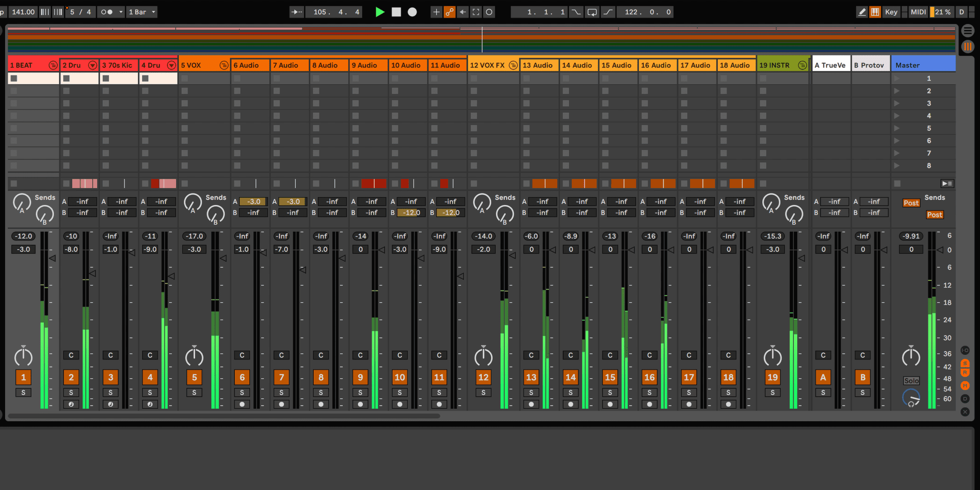The image size is (980, 490).
Task: Toggle track 13 activator button
Action: click(x=531, y=377)
